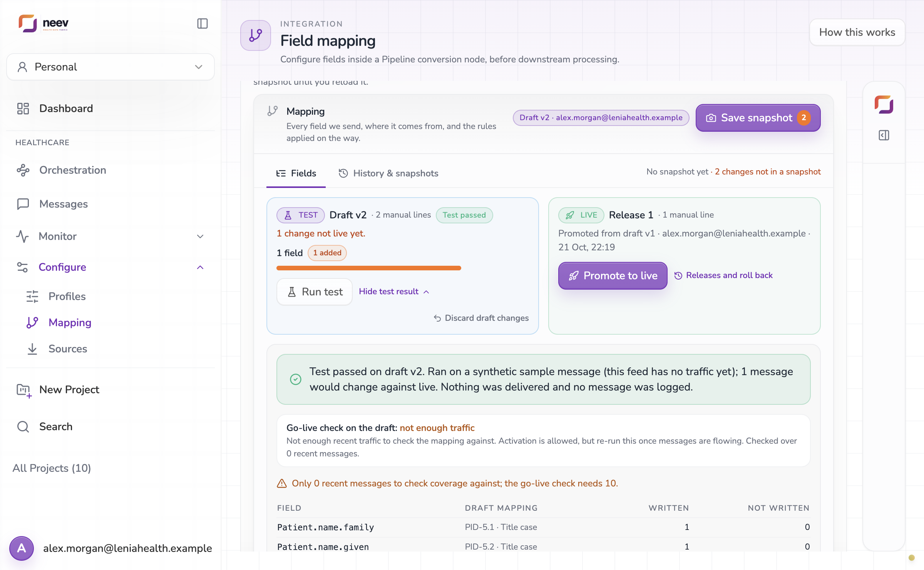The width and height of the screenshot is (924, 570).
Task: Open How this works
Action: click(x=857, y=32)
